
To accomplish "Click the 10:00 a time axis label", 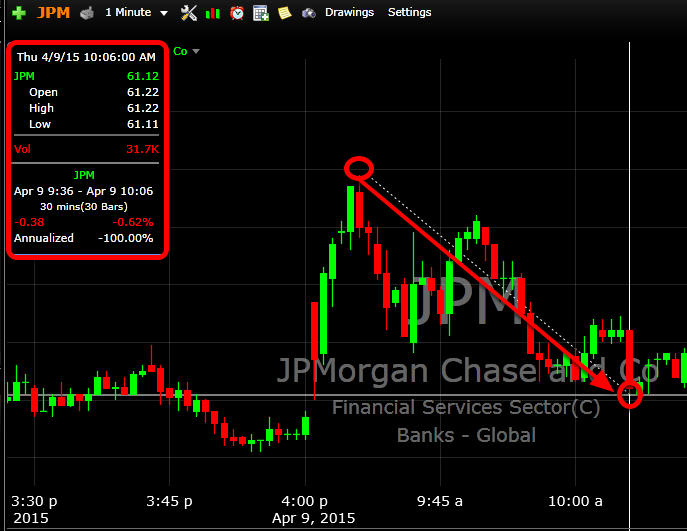I will coord(575,501).
